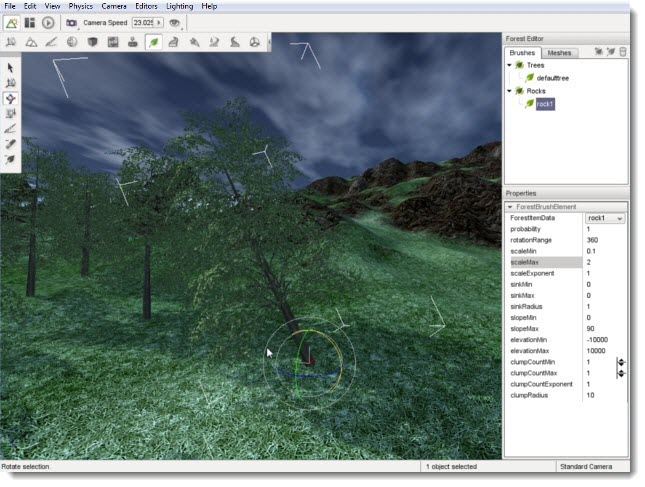
Task: Select the Trees group row
Action: 536,65
